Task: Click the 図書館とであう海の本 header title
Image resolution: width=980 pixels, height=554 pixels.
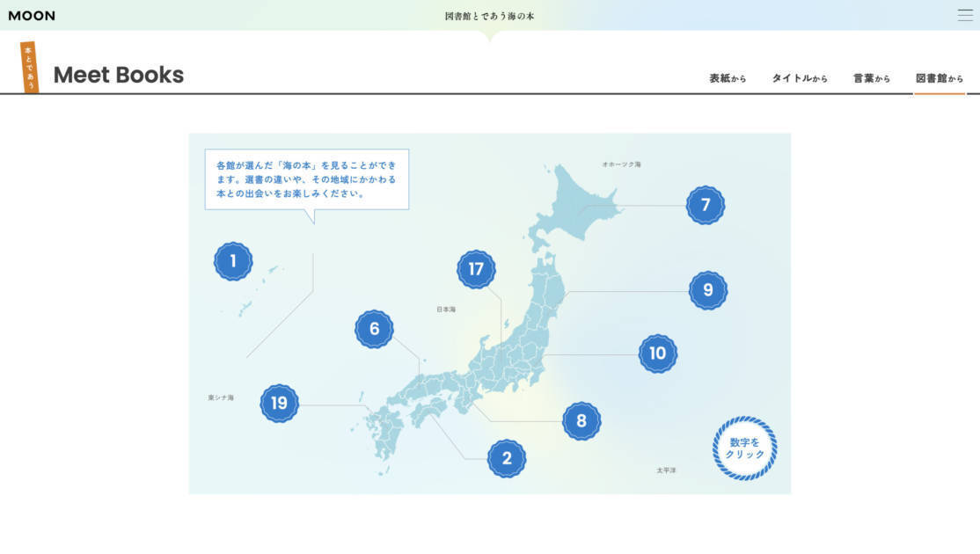Action: (489, 16)
